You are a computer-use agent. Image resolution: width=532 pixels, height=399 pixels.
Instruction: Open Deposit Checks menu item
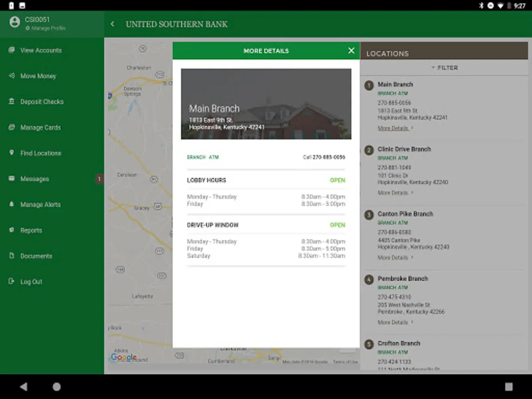[x=42, y=102]
